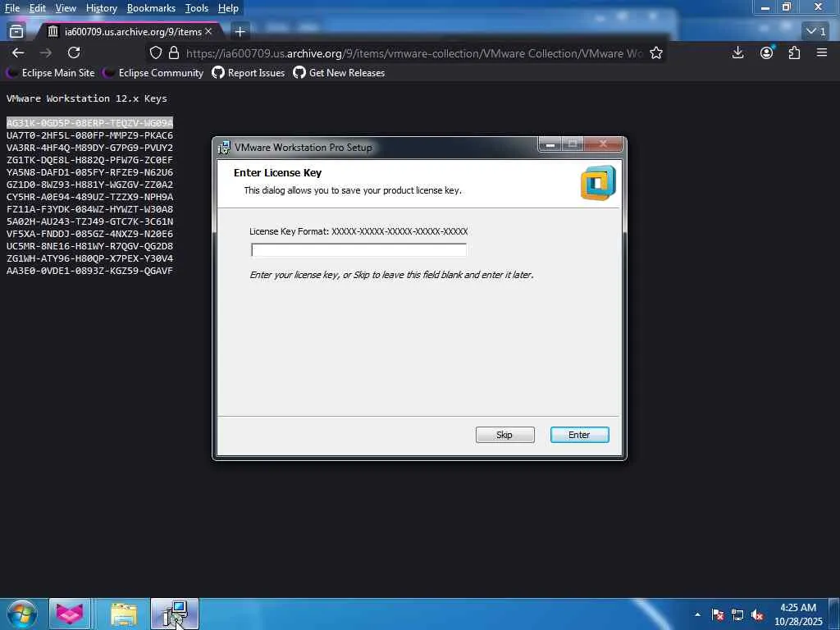Screen dimensions: 840x630
Task: Minimize the VMware Workstation Pro Setup dialog
Action: (x=550, y=144)
